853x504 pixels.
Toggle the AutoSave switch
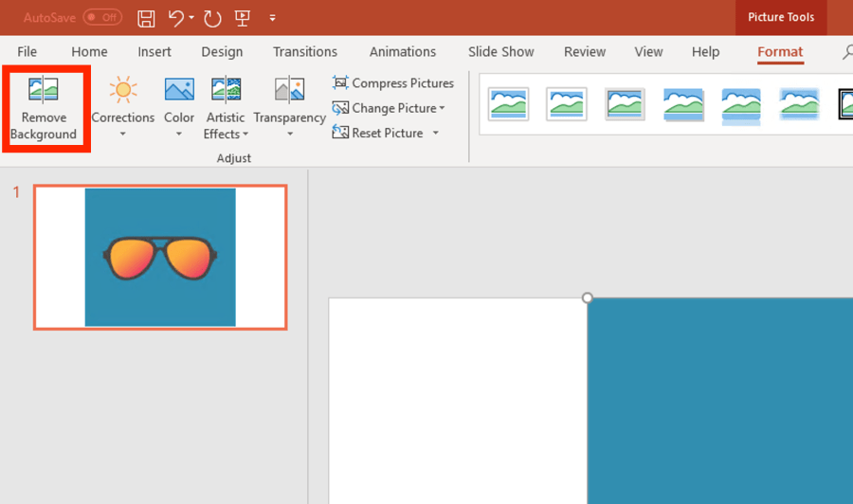coord(102,17)
